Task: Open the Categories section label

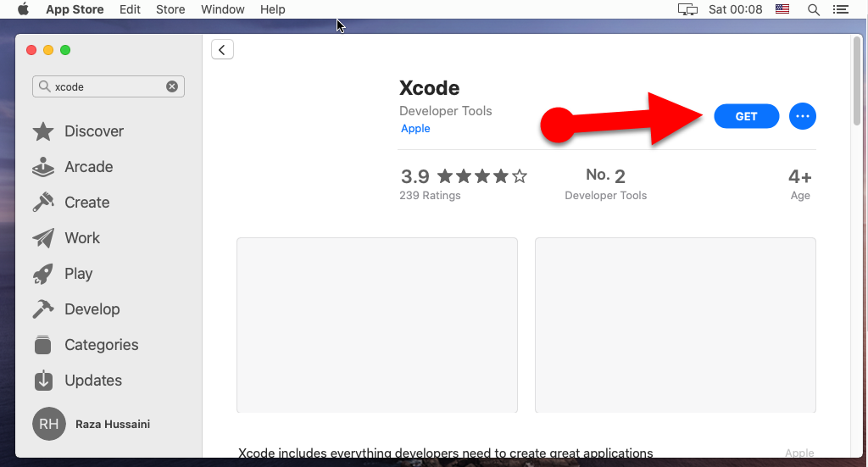Action: 102,345
